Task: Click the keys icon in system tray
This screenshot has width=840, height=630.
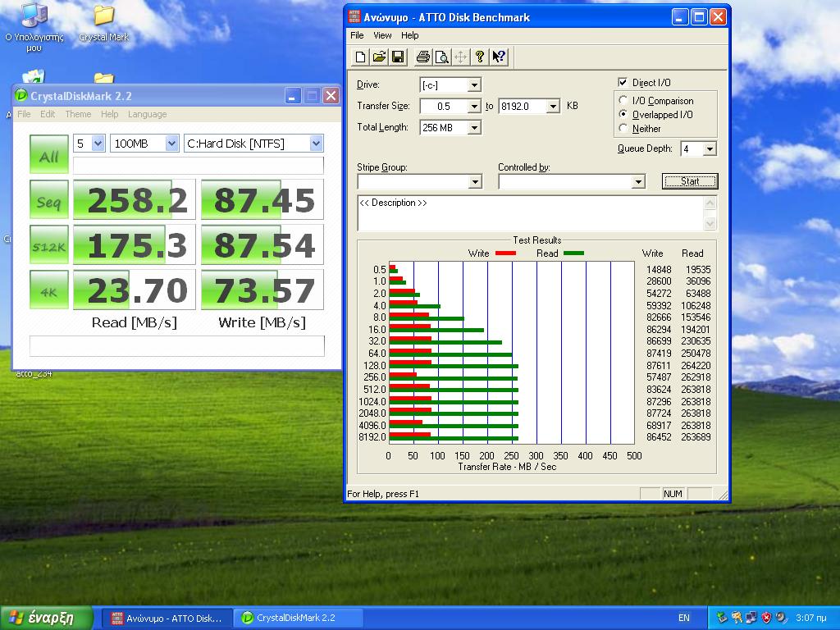Action: [737, 618]
